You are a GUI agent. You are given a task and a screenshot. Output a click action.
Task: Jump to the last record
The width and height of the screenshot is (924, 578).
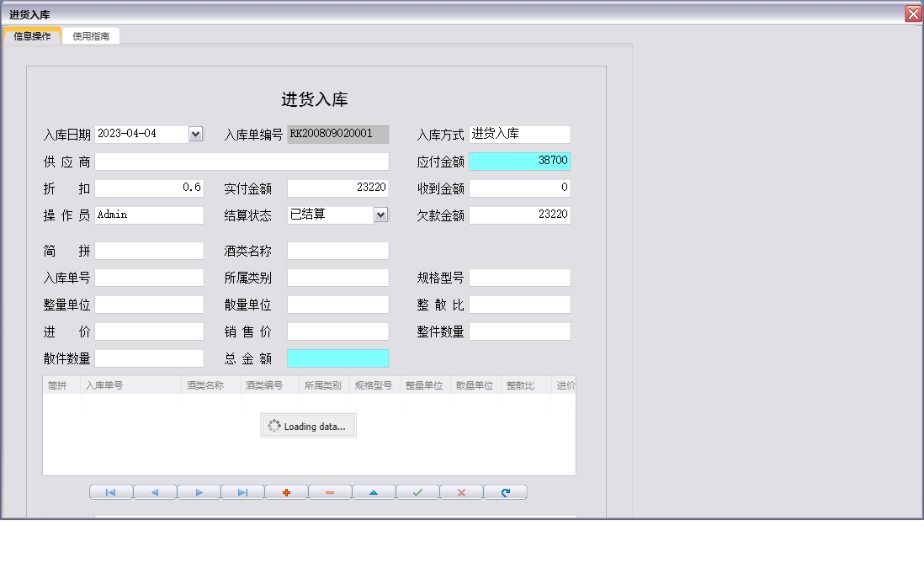point(242,491)
